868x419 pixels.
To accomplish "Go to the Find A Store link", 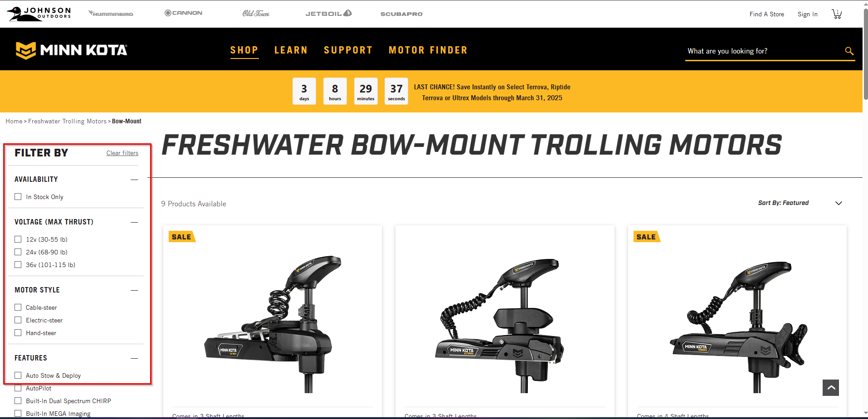I will (x=767, y=15).
